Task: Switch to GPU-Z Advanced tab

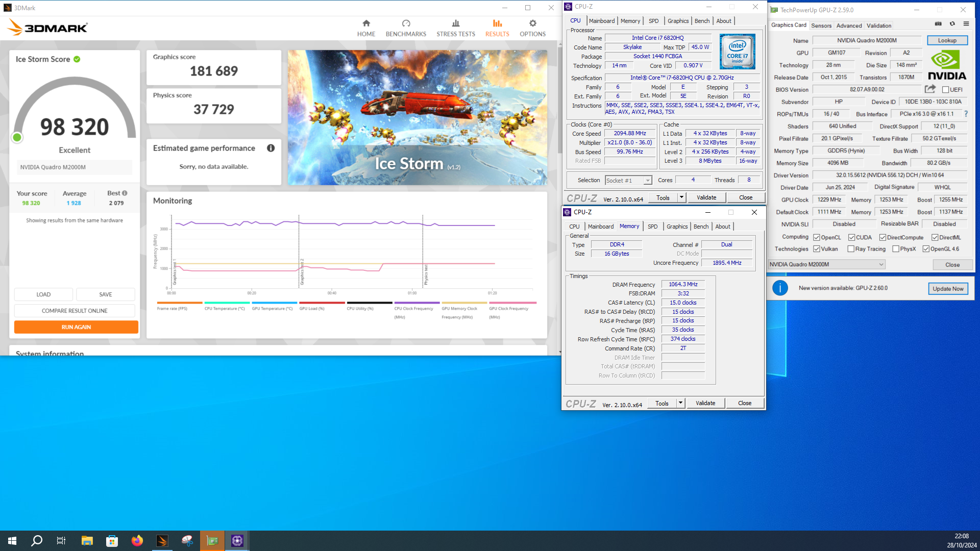Action: coord(849,26)
